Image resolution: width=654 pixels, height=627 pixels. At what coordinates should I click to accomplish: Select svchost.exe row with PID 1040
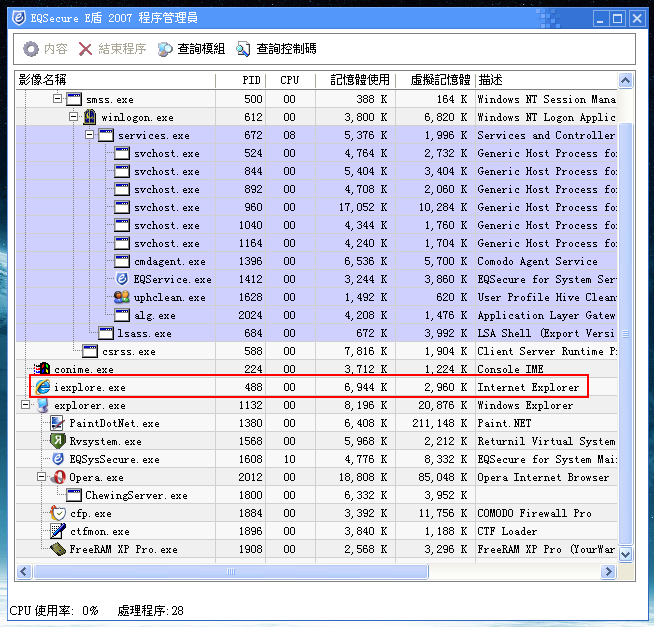(316, 225)
